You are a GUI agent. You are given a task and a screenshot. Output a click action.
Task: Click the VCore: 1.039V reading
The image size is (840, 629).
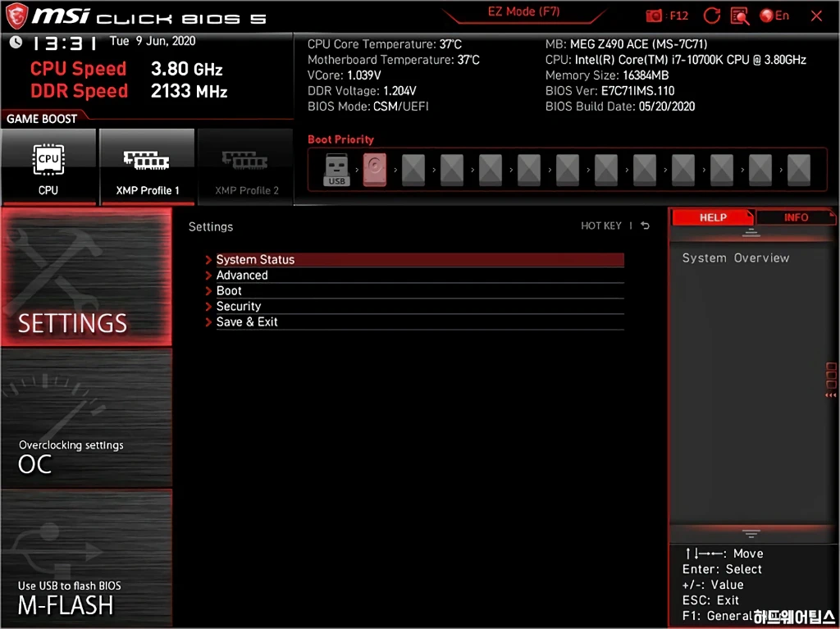click(344, 75)
